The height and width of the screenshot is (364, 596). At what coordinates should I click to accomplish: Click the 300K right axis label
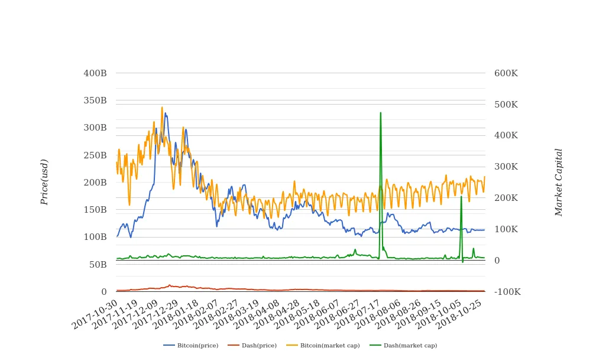pos(506,167)
